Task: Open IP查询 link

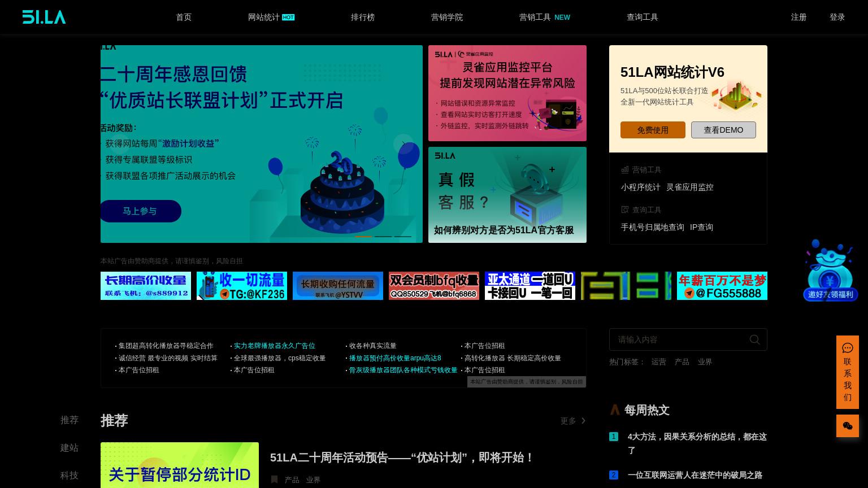Action: pos(701,227)
